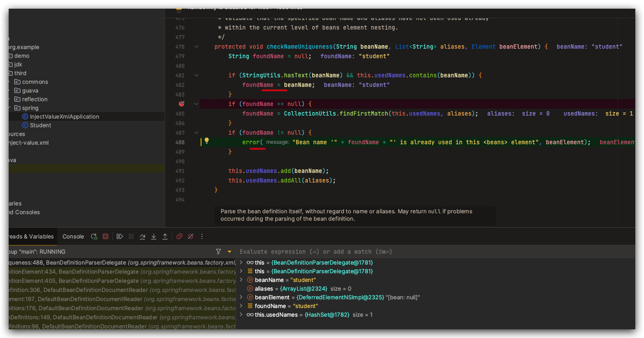The image size is (644, 338).
Task: Open the thread selector dropdown arrow
Action: pos(230,252)
